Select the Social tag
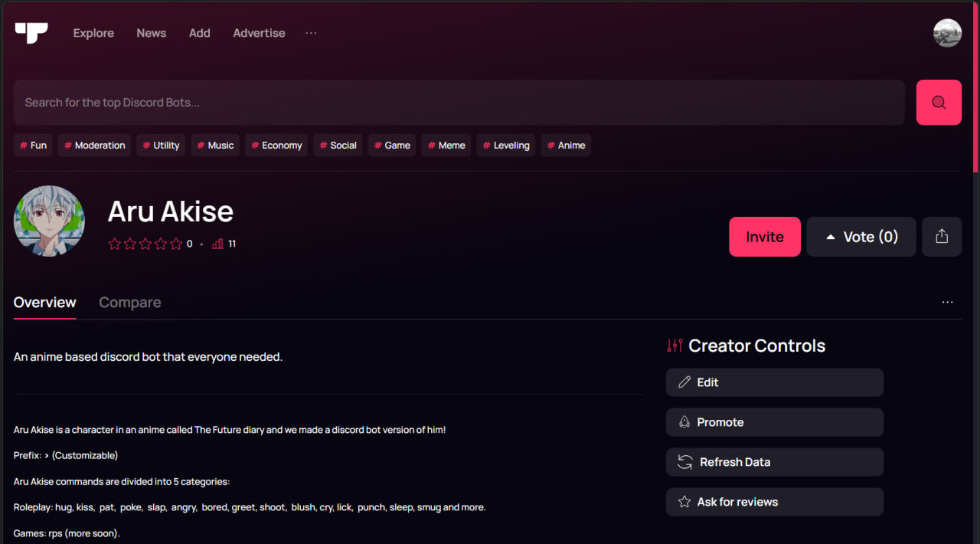 click(x=338, y=146)
